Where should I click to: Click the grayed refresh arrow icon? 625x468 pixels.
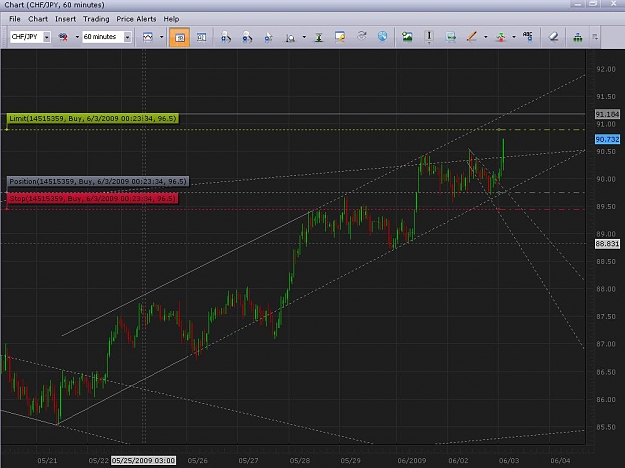(x=362, y=36)
